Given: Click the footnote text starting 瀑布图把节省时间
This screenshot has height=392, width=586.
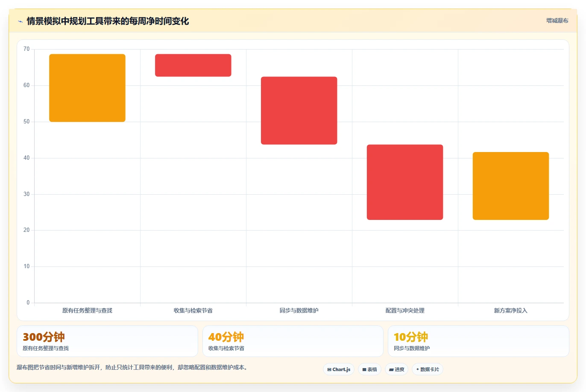Looking at the screenshot, I should 132,367.
